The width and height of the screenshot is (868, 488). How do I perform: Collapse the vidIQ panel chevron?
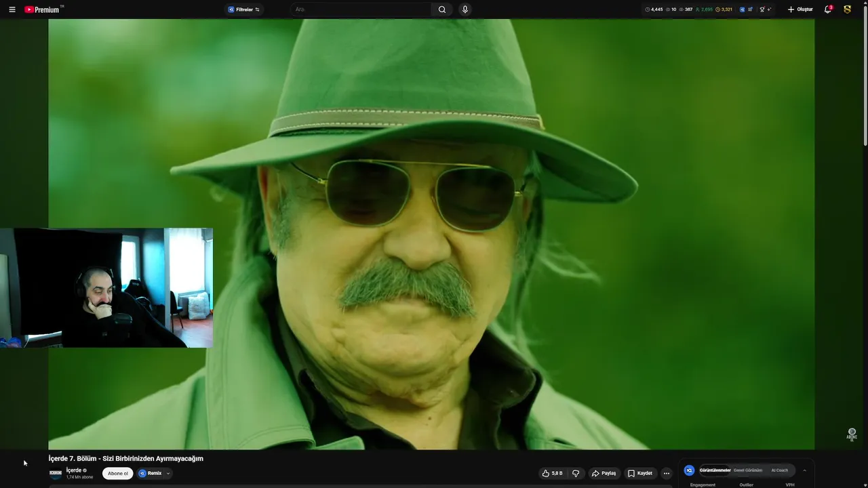pyautogui.click(x=804, y=470)
